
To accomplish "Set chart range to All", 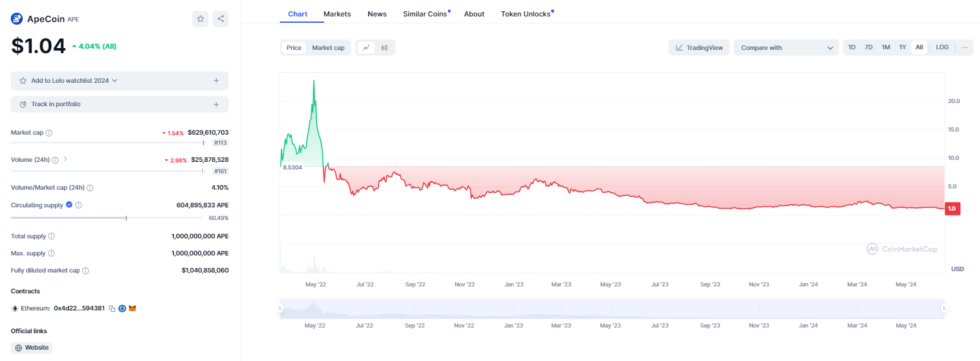I will [919, 47].
